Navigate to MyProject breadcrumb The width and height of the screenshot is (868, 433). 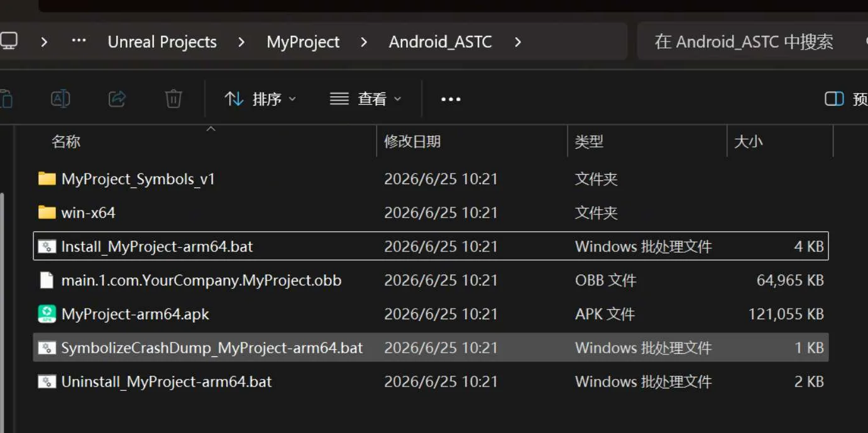(x=303, y=42)
